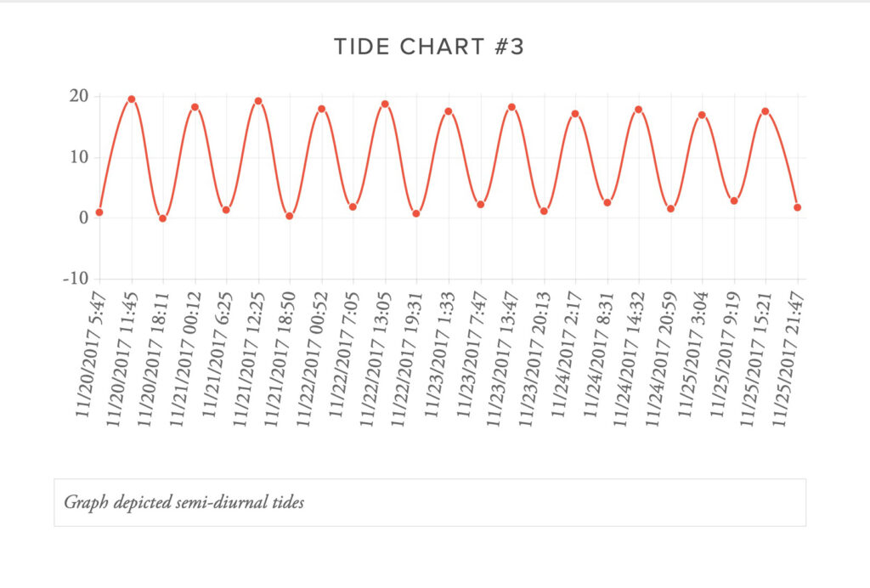
Task: Select the low point at 11/21/2017 18:50
Action: tap(290, 216)
